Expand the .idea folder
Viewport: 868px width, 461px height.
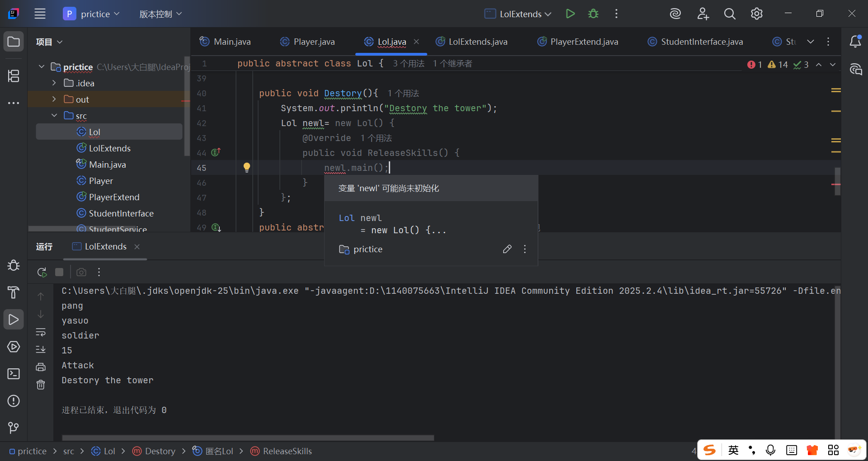pos(54,83)
